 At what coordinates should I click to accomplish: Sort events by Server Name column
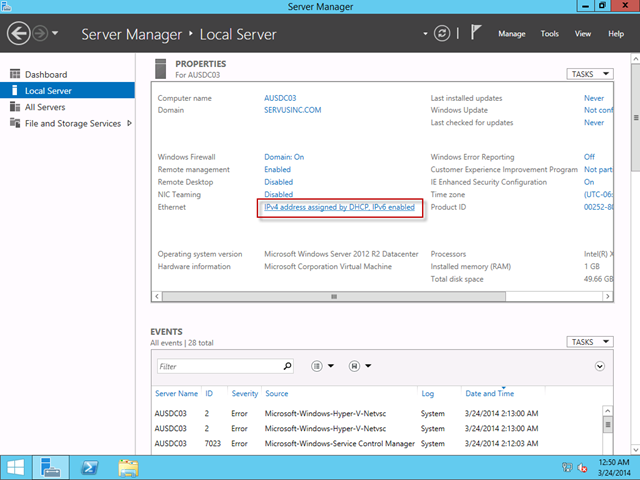(176, 393)
